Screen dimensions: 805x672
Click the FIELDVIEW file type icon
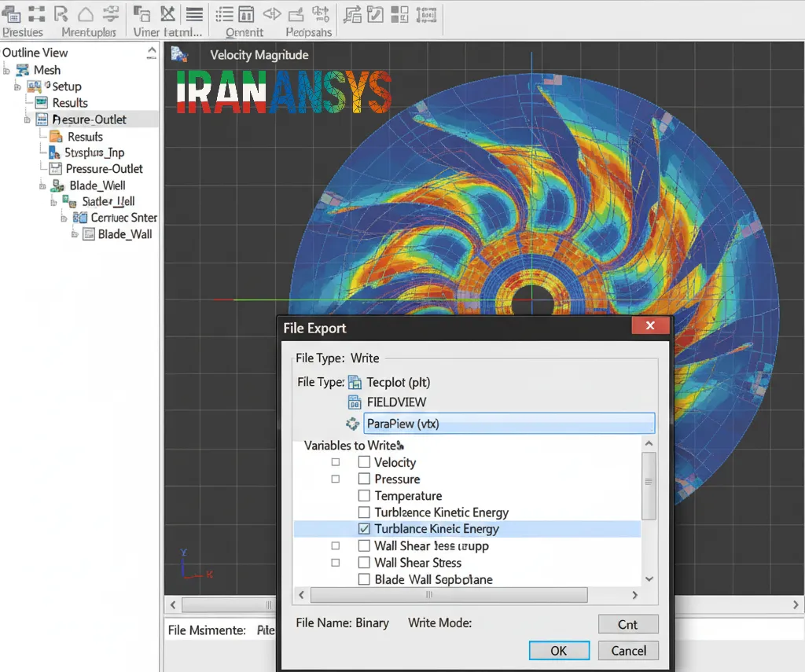pyautogui.click(x=355, y=402)
